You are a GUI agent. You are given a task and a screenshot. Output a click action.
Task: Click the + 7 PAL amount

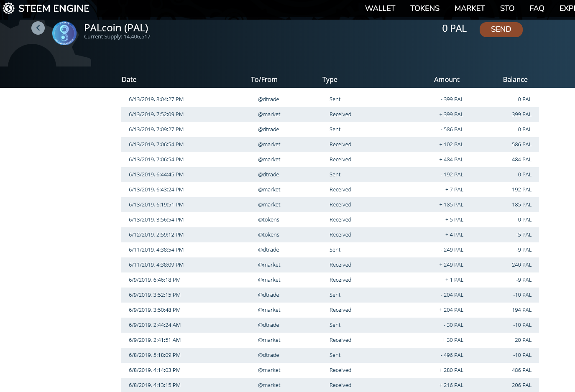(455, 190)
